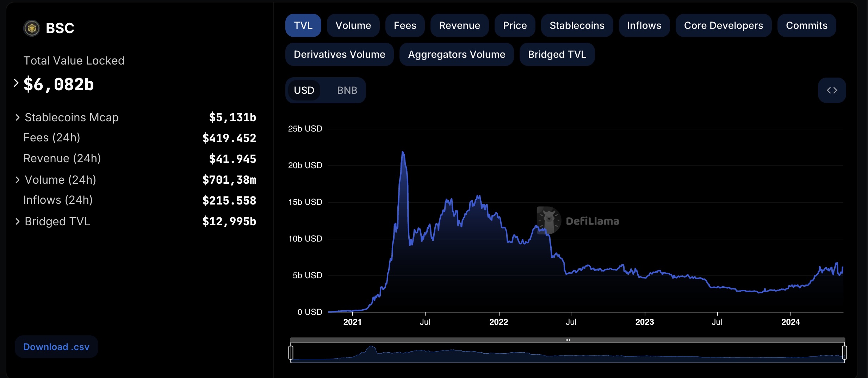Expand the Total Value Locked breakdown
This screenshot has height=378, width=868.
tap(16, 83)
